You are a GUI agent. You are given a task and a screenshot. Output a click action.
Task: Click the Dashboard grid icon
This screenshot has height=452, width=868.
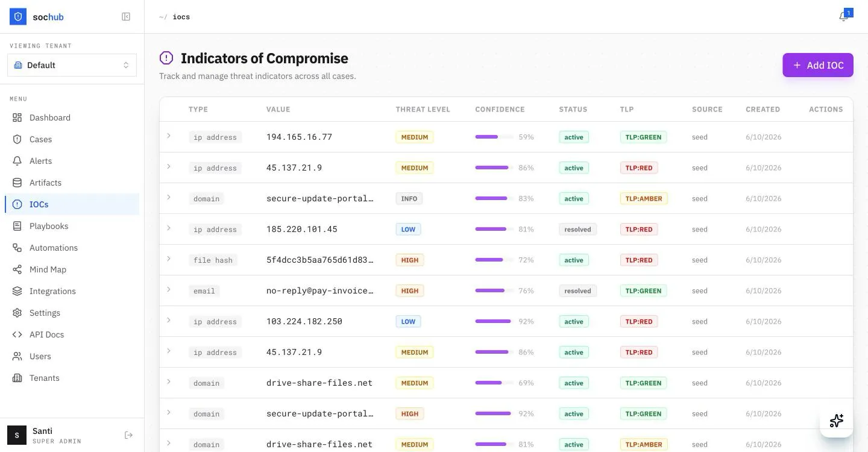[17, 118]
